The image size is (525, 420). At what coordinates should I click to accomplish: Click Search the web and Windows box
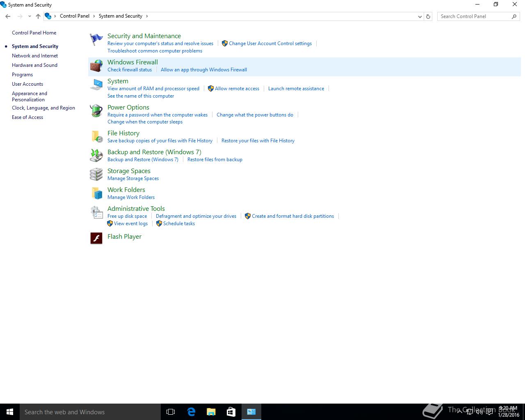(x=90, y=412)
